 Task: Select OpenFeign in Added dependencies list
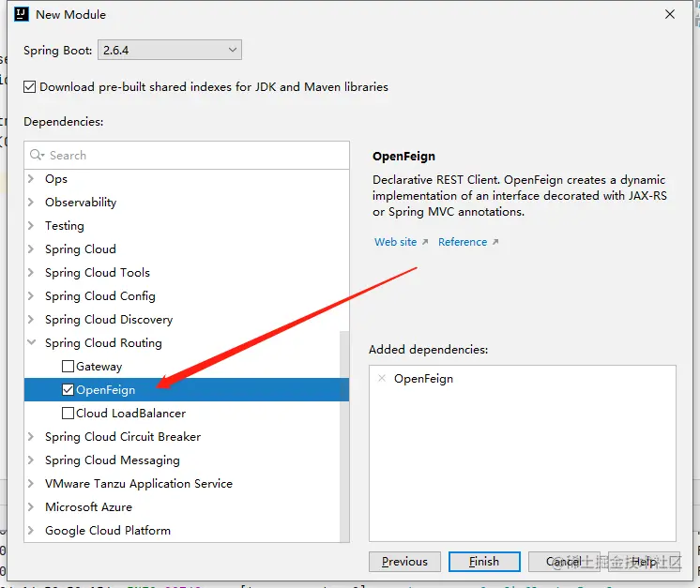(423, 378)
